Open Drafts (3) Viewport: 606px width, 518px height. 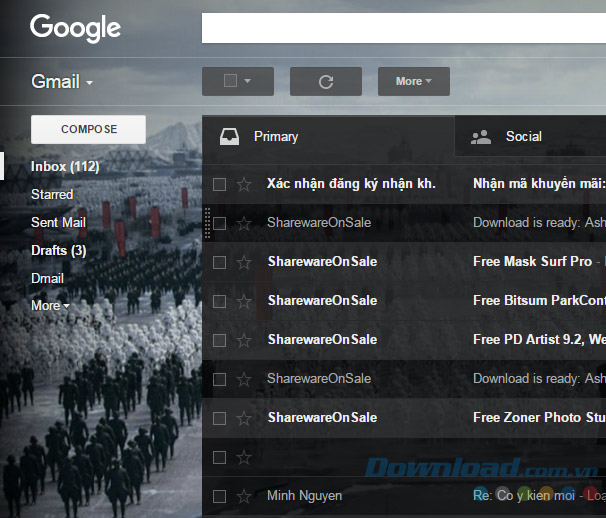58,250
